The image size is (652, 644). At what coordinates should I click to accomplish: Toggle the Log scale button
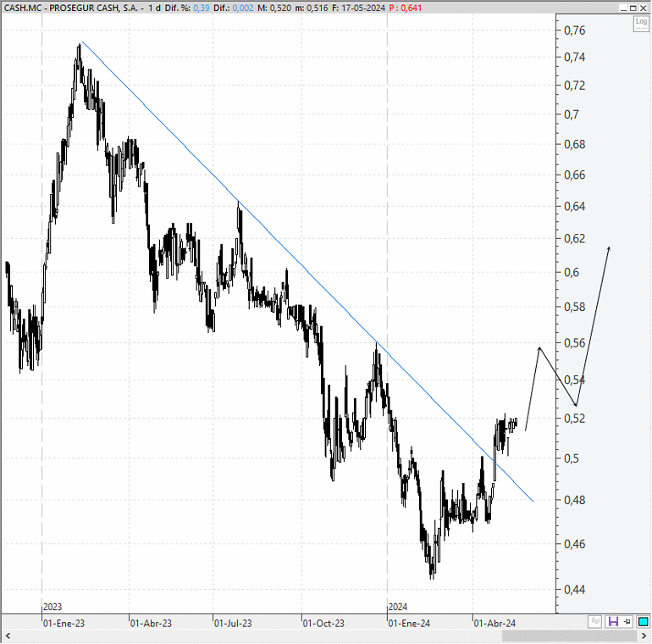point(641,23)
